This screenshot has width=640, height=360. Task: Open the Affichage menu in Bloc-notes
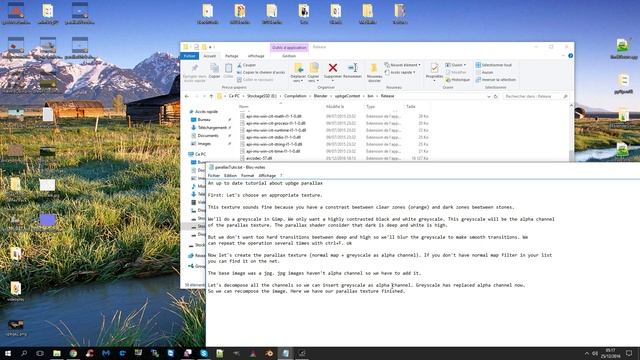coord(267,176)
